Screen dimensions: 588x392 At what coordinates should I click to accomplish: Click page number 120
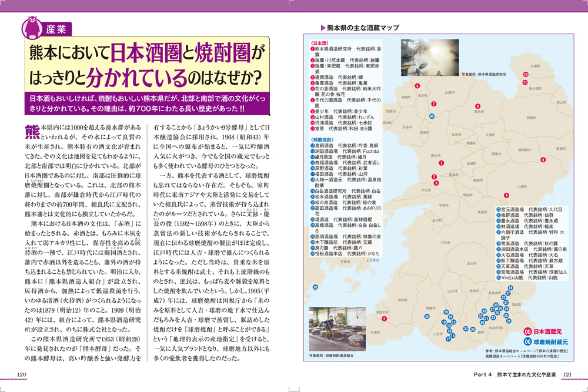22,374
